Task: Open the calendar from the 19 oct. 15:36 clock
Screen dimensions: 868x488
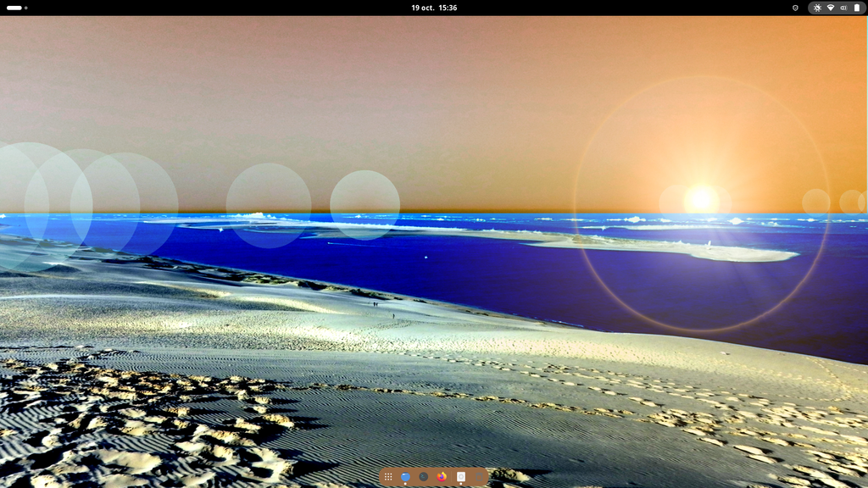Action: pos(434,8)
